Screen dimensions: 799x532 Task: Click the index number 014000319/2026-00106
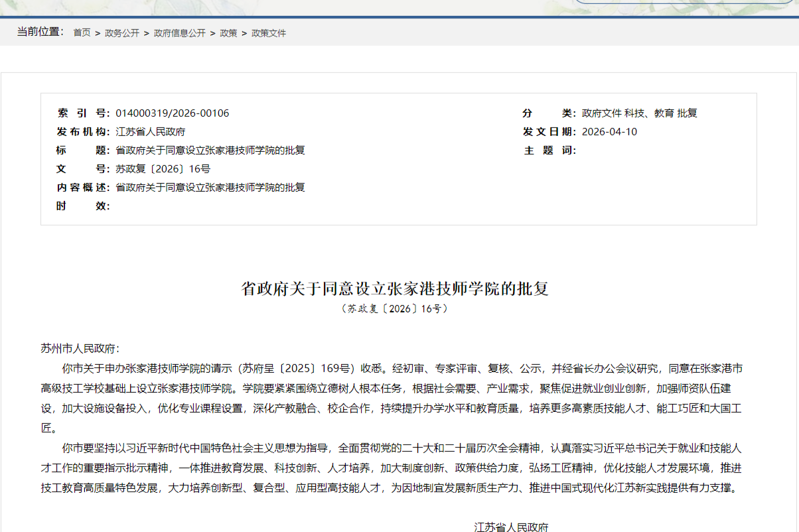tap(173, 113)
